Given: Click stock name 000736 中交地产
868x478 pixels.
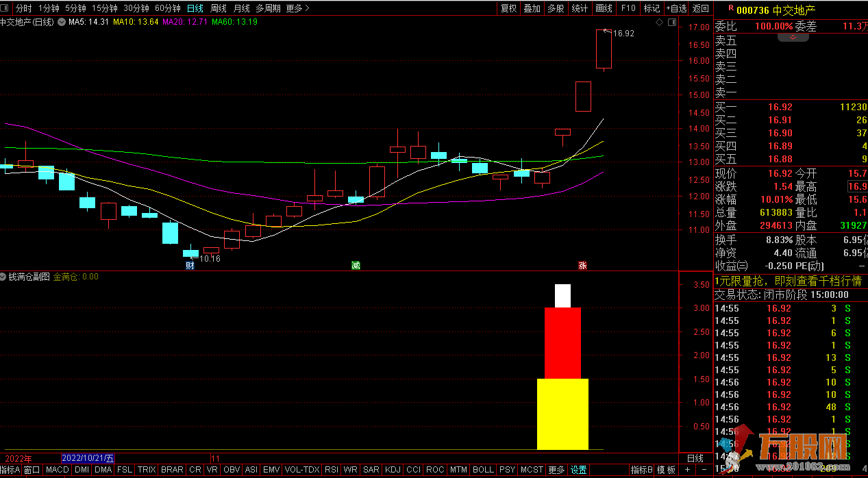Looking at the screenshot, I should (x=776, y=10).
